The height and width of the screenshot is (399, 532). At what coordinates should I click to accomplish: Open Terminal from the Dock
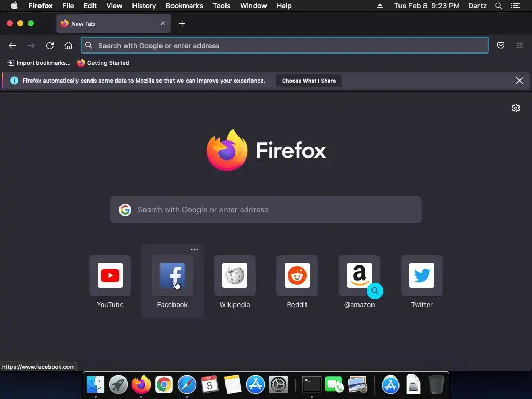(x=312, y=385)
